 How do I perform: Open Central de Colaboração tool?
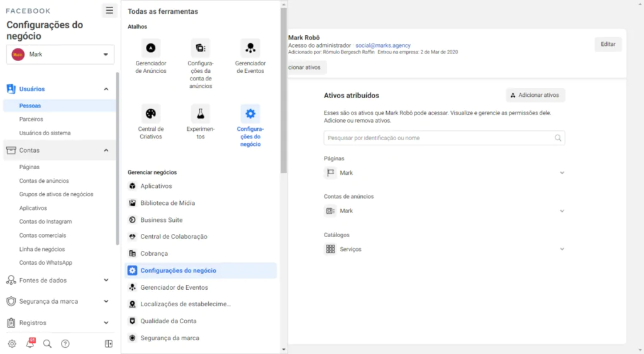[x=201, y=236]
